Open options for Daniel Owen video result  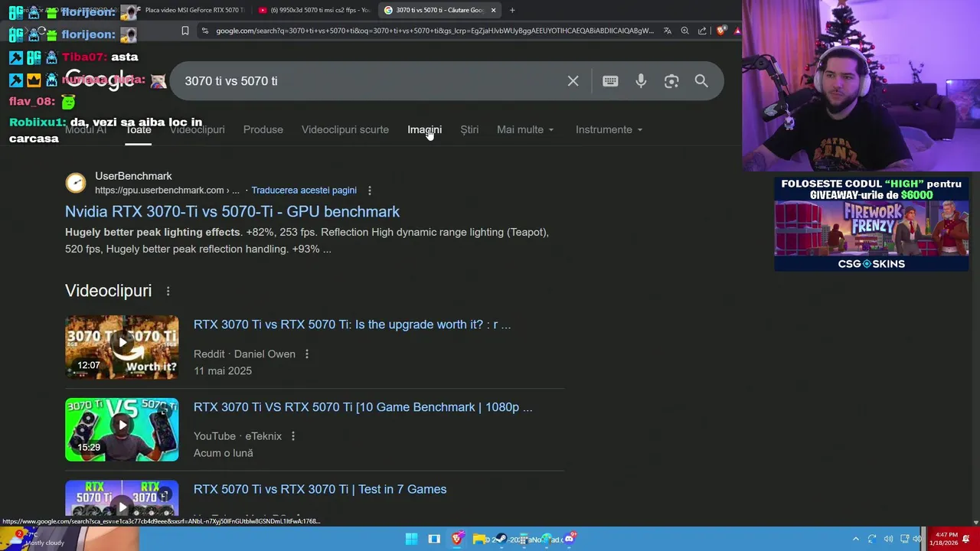coord(306,354)
